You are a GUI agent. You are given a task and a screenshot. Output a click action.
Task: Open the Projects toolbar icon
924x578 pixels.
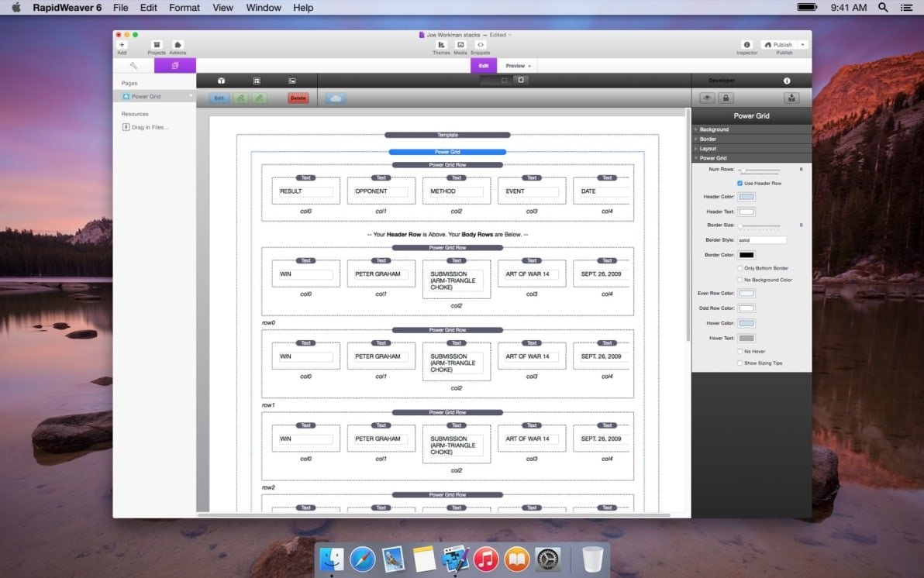[x=157, y=46]
